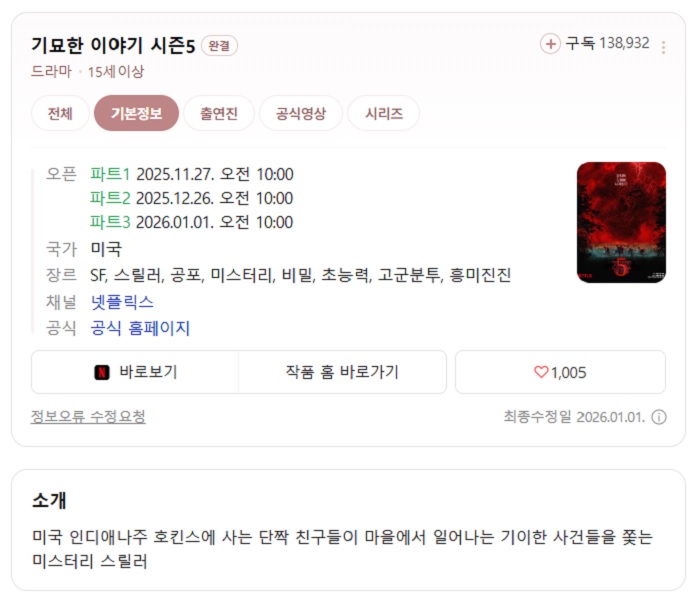Click the plus icon beside 구독
The image size is (700, 608).
[x=550, y=44]
